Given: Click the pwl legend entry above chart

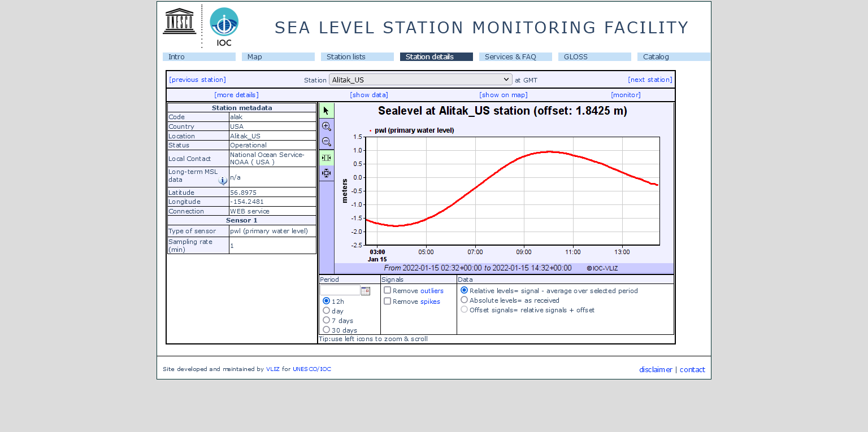Looking at the screenshot, I should [412, 130].
